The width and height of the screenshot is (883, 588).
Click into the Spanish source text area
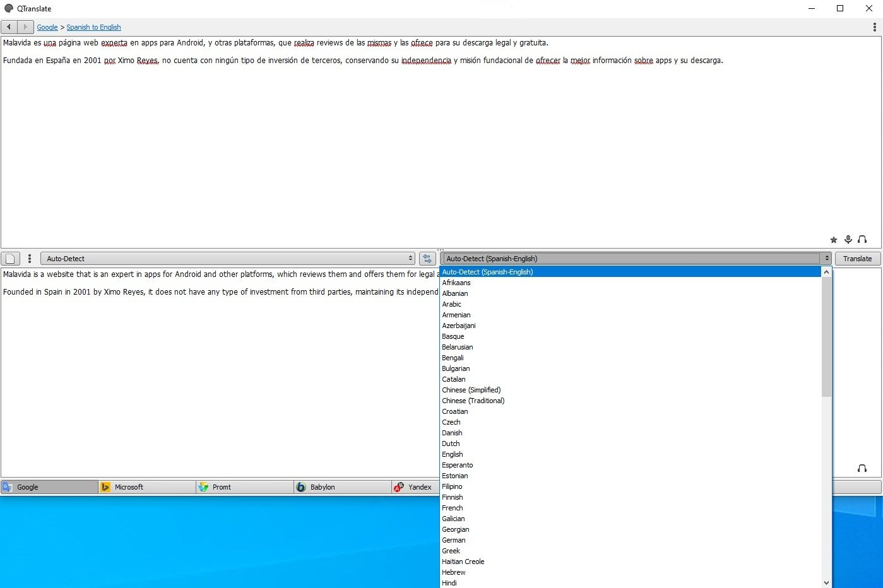441,142
